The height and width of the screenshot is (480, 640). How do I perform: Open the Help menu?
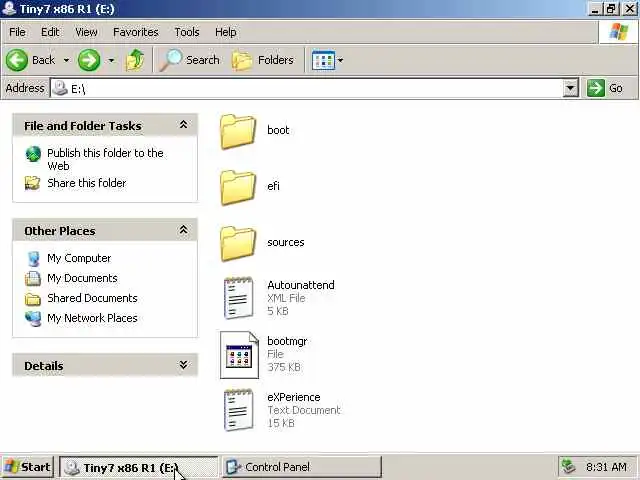coord(226,32)
